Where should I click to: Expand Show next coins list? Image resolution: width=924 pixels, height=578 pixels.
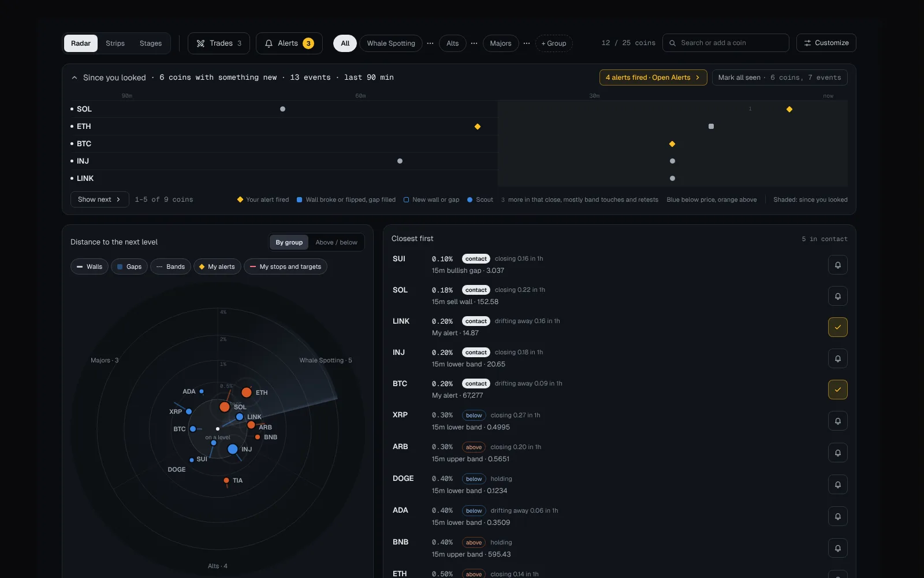point(99,199)
